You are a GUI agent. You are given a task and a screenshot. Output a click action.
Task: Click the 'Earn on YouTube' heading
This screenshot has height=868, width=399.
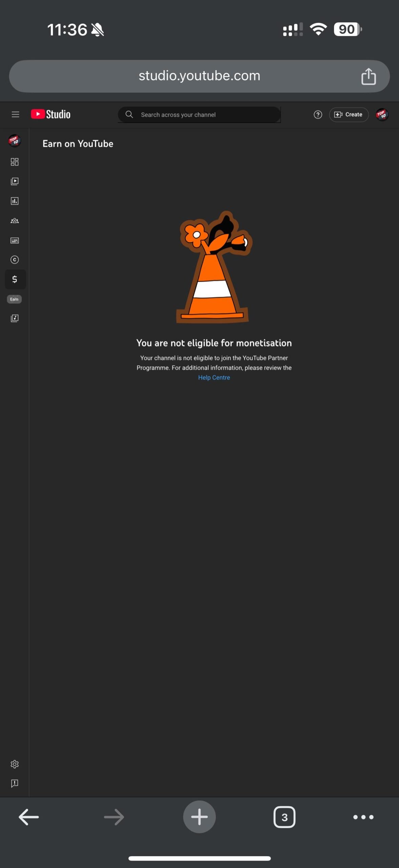pyautogui.click(x=78, y=144)
